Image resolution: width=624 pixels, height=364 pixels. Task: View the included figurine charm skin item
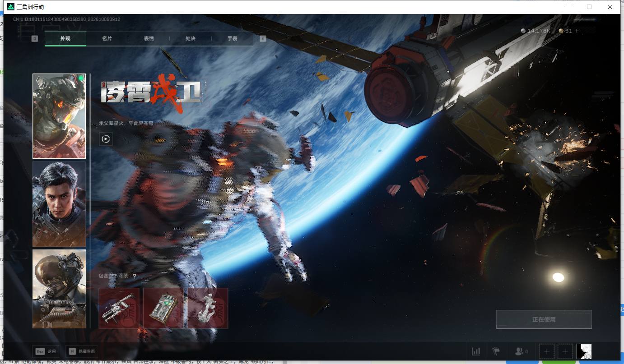pyautogui.click(x=208, y=308)
